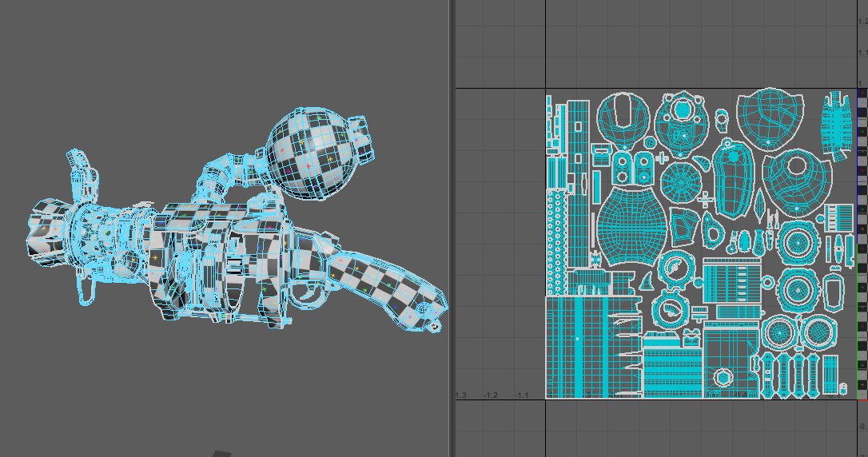
Task: Click the "-1.2" axis label in UV editor
Action: click(x=491, y=395)
